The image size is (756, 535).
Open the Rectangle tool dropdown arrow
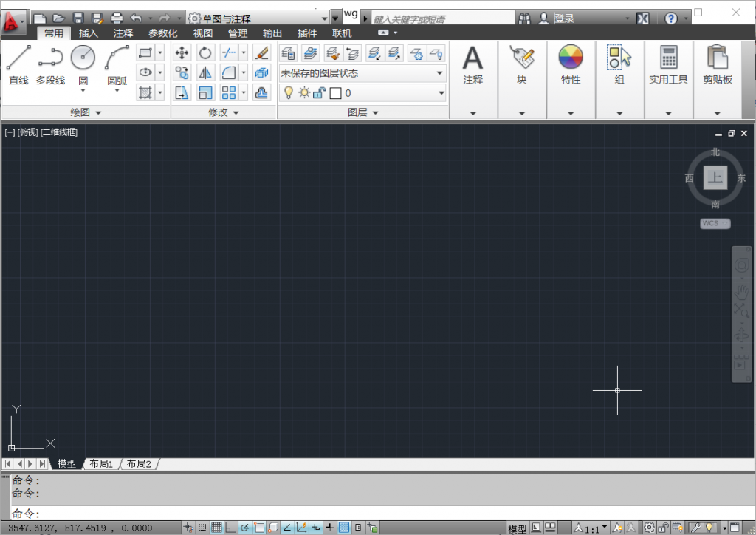tap(160, 52)
